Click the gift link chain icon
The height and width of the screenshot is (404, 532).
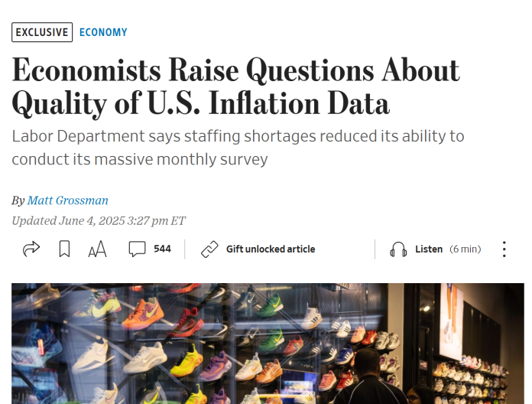coord(209,249)
